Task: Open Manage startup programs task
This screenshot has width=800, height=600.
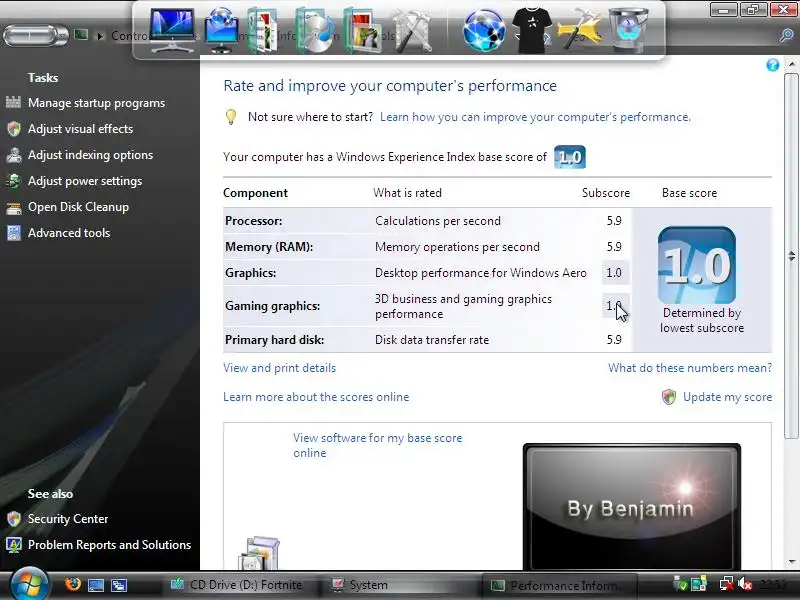Action: [x=96, y=103]
